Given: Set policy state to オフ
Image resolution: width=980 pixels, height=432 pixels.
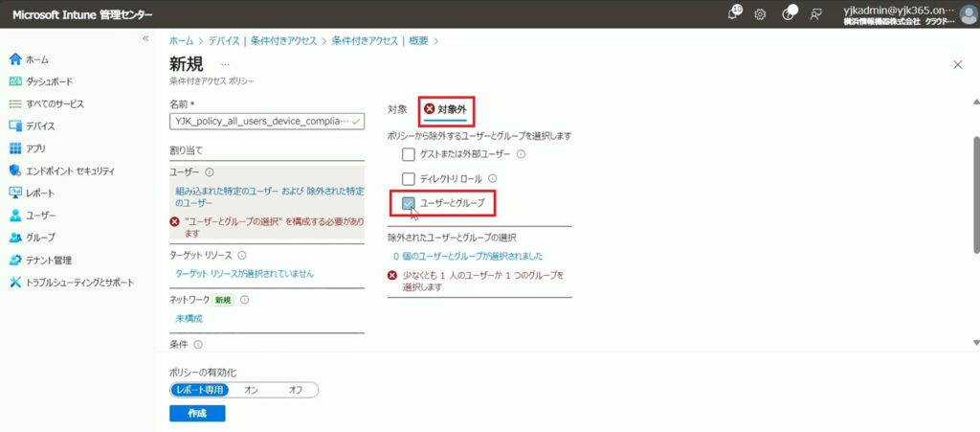Looking at the screenshot, I should point(296,390).
